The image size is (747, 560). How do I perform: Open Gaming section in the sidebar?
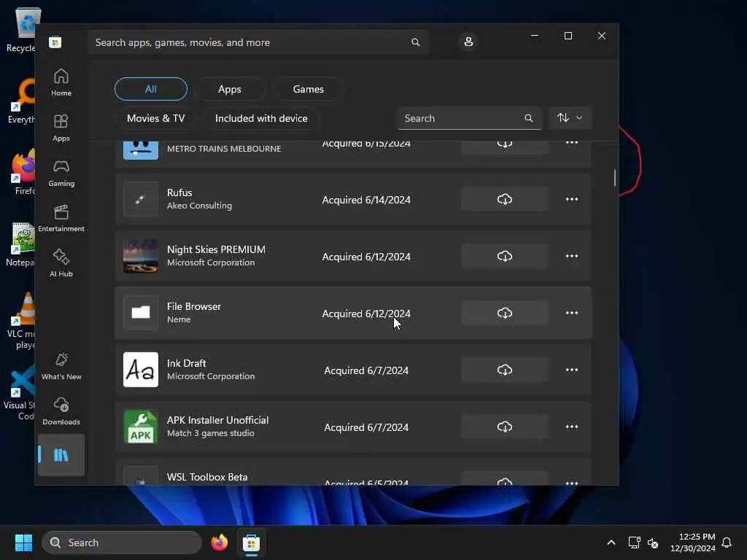coord(61,173)
